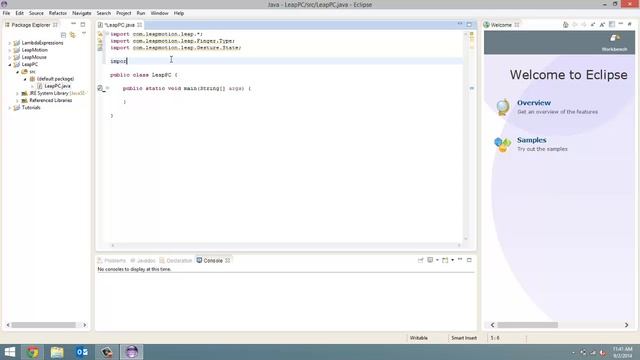This screenshot has width=640, height=360.
Task: Expand the LeapMotion project node
Action: 10,50
